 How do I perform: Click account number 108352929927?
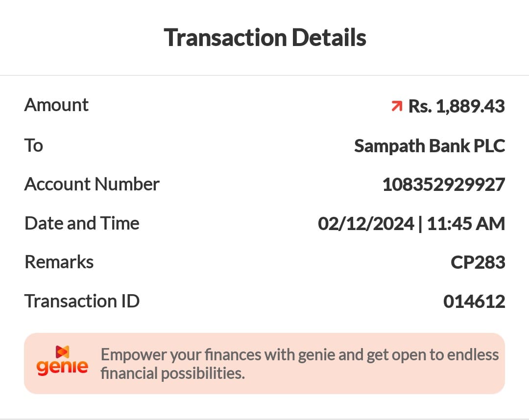[x=443, y=185]
